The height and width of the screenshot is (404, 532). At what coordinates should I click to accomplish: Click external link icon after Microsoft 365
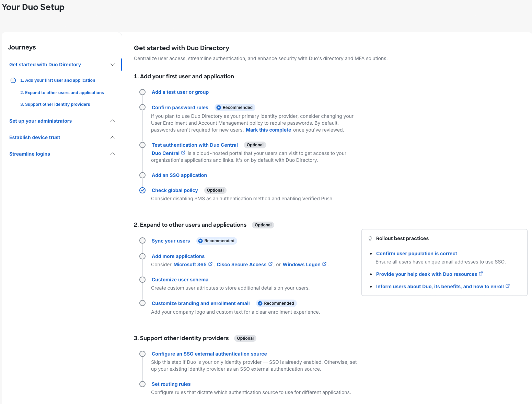click(x=210, y=264)
